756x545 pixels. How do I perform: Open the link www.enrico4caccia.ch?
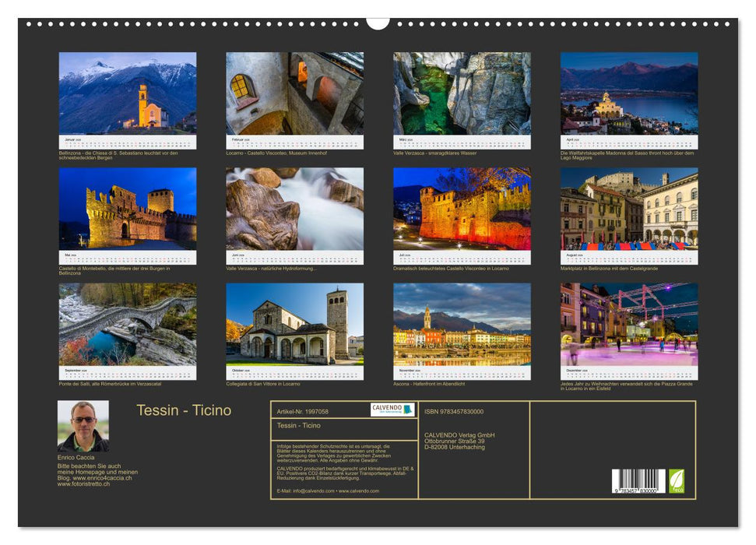(x=103, y=478)
